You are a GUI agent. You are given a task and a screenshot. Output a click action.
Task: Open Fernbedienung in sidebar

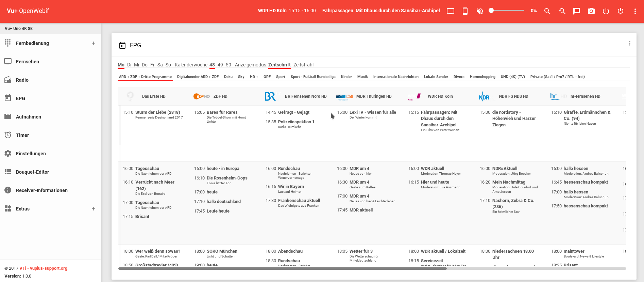pos(51,43)
